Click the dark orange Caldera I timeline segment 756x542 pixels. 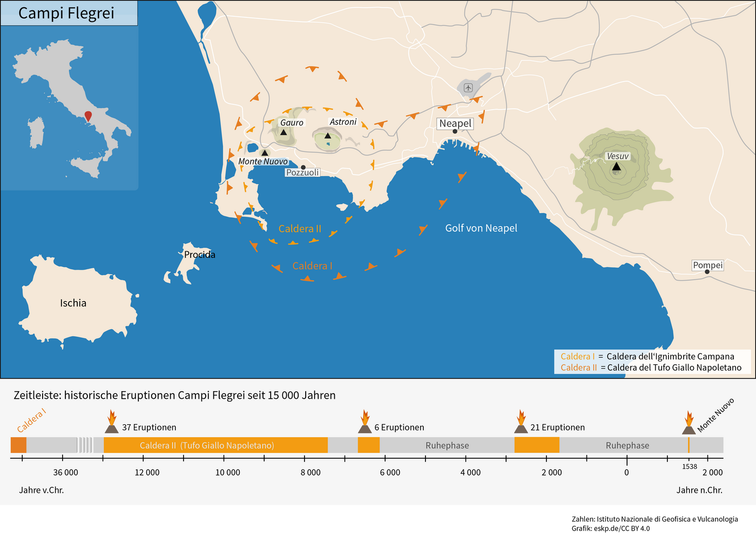click(18, 445)
